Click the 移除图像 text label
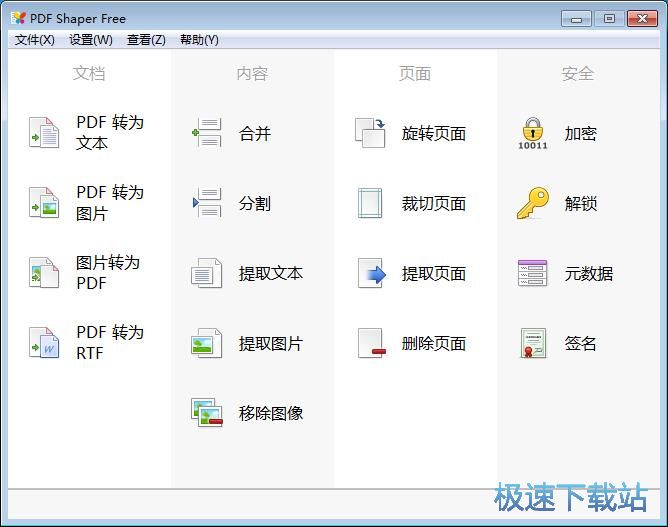This screenshot has height=527, width=668. 271,413
